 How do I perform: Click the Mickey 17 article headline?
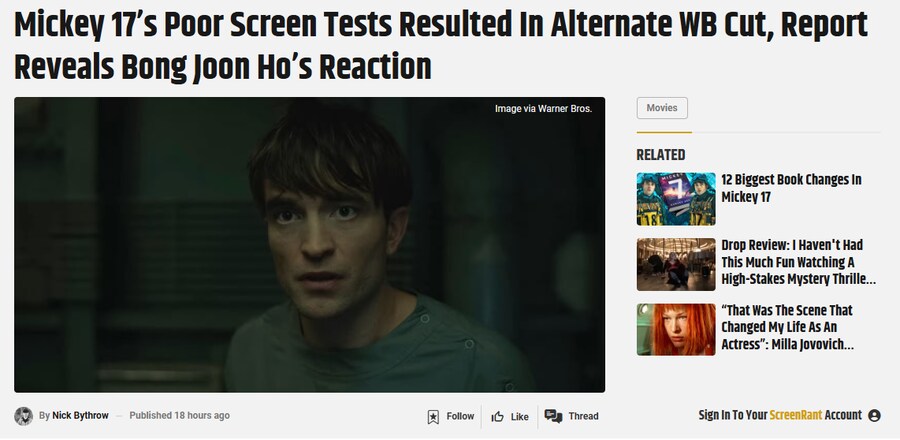point(441,46)
